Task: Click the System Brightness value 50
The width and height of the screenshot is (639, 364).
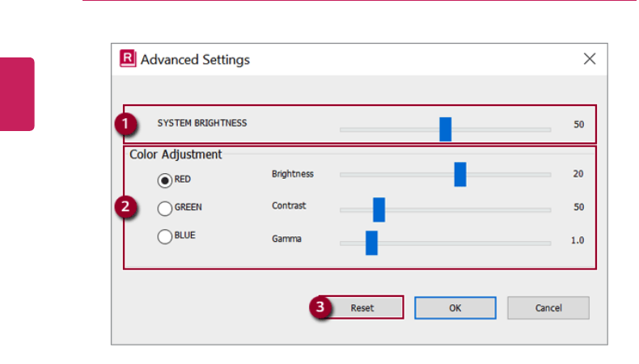Action: [578, 125]
